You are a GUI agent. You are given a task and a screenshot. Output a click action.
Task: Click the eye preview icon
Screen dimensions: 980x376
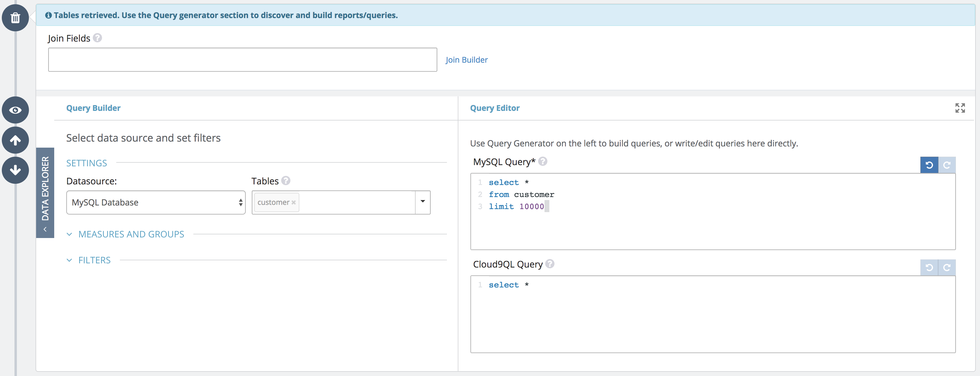15,110
